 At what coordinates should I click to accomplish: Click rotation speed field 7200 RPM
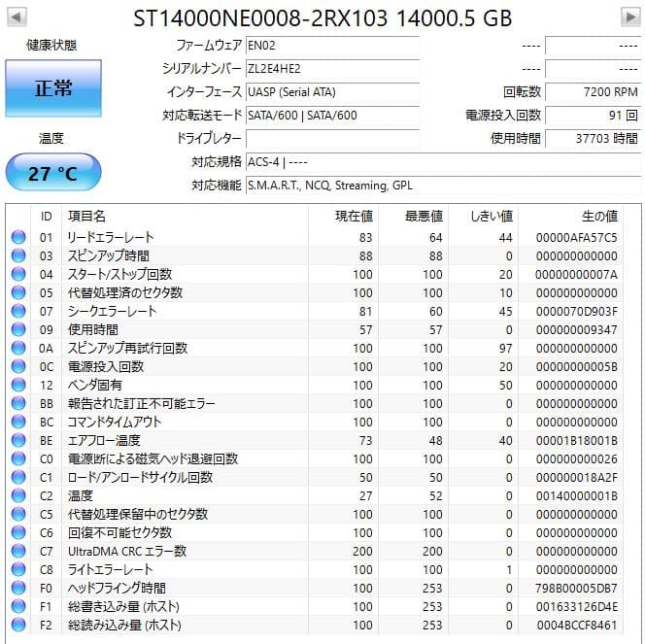pyautogui.click(x=593, y=91)
